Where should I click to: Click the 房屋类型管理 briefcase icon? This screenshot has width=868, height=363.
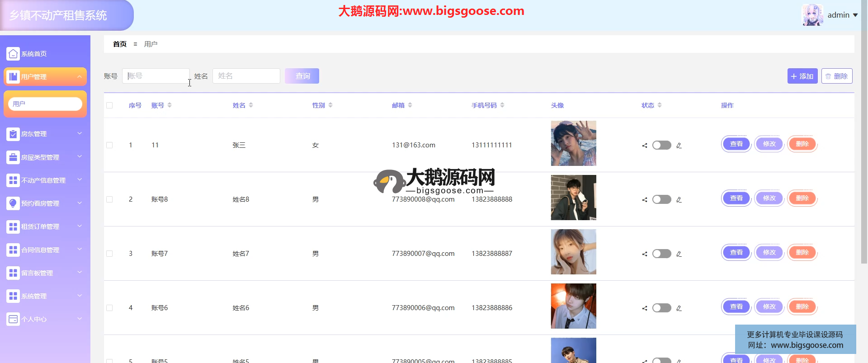click(13, 157)
